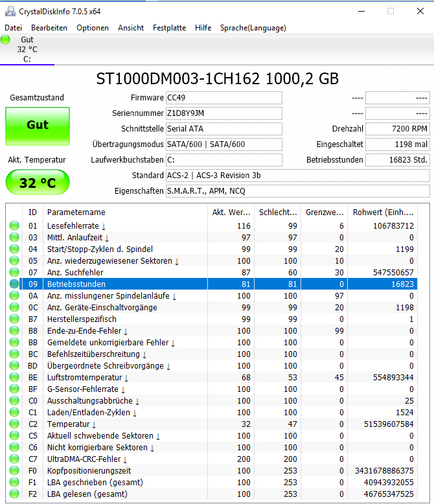This screenshot has width=434, height=504.
Task: Click the Standard field ACS-2
Action: (298, 176)
